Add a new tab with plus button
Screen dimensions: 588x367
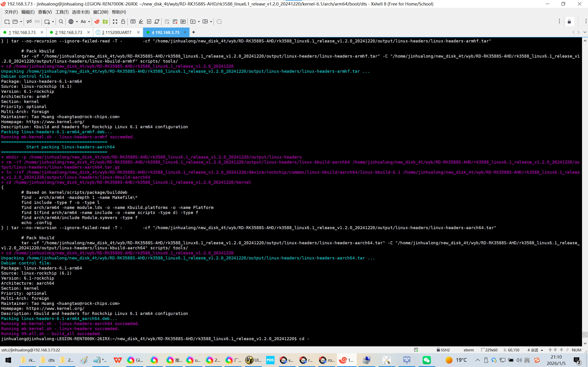click(193, 32)
